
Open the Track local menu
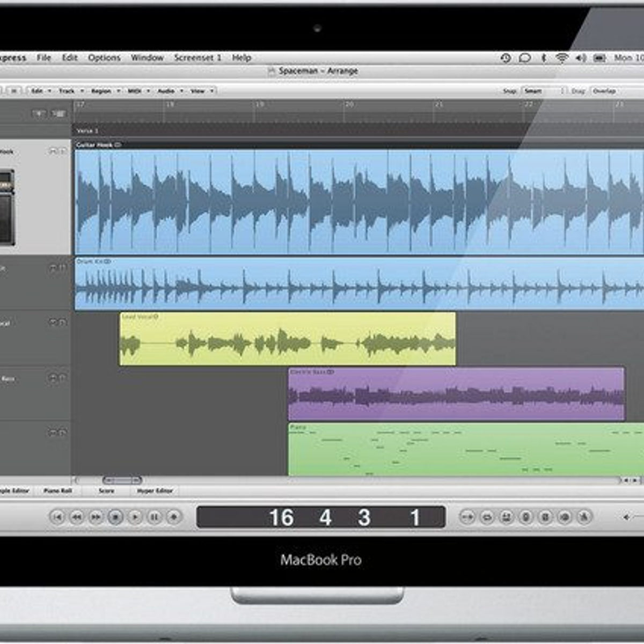[71, 91]
